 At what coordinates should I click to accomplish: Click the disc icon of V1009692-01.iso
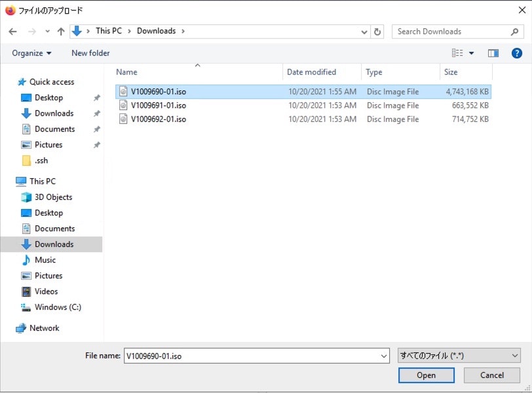[x=123, y=119]
